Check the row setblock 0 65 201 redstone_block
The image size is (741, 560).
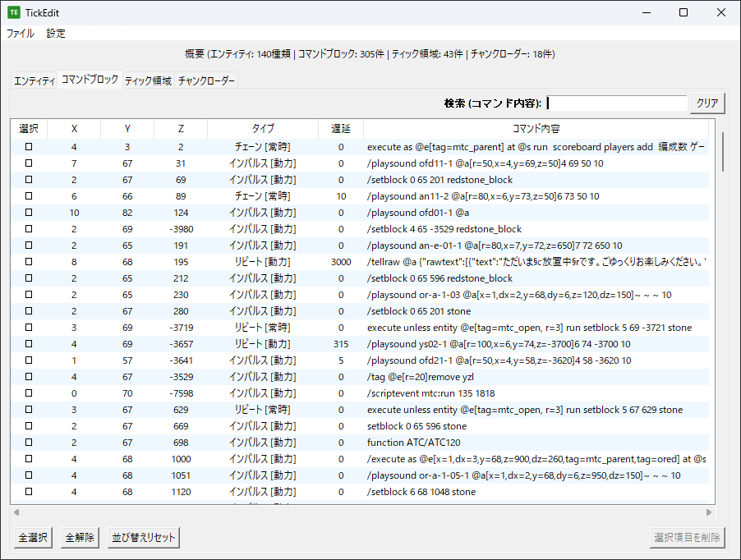click(29, 180)
